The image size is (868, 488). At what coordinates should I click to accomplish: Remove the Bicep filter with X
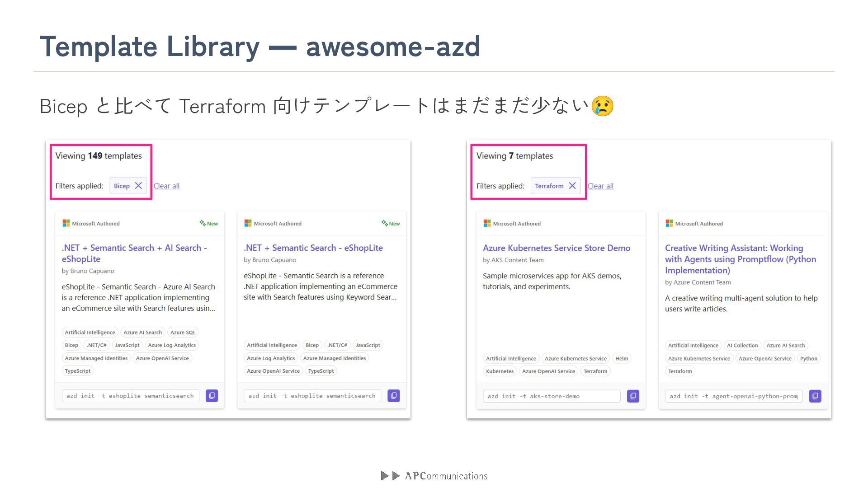(x=138, y=186)
